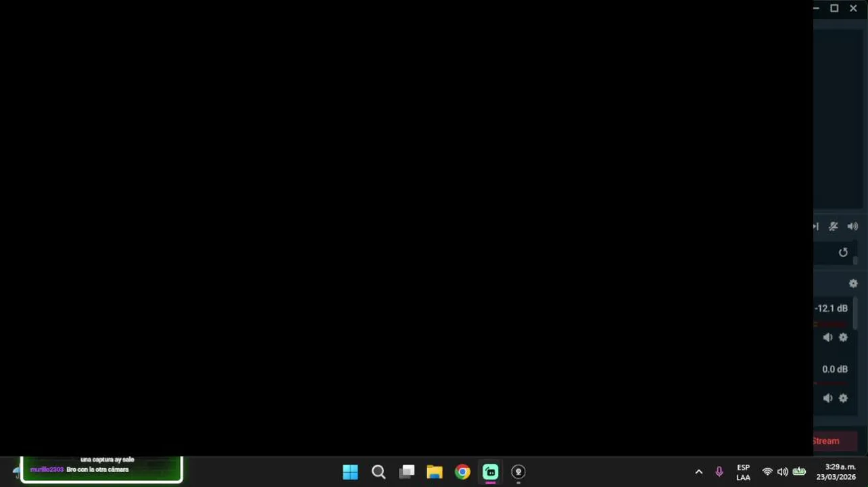Image resolution: width=868 pixels, height=487 pixels.
Task: Open the round webcam app taskbar icon
Action: [519, 472]
